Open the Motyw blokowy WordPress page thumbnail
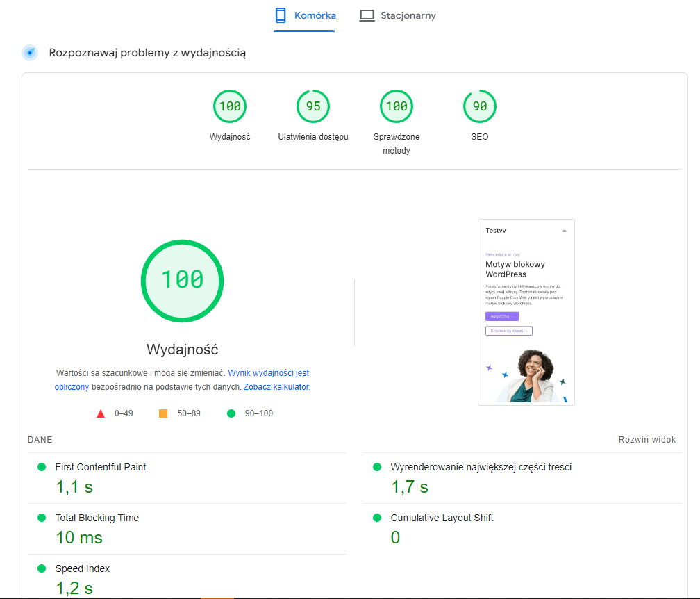This screenshot has height=599, width=700. [526, 311]
